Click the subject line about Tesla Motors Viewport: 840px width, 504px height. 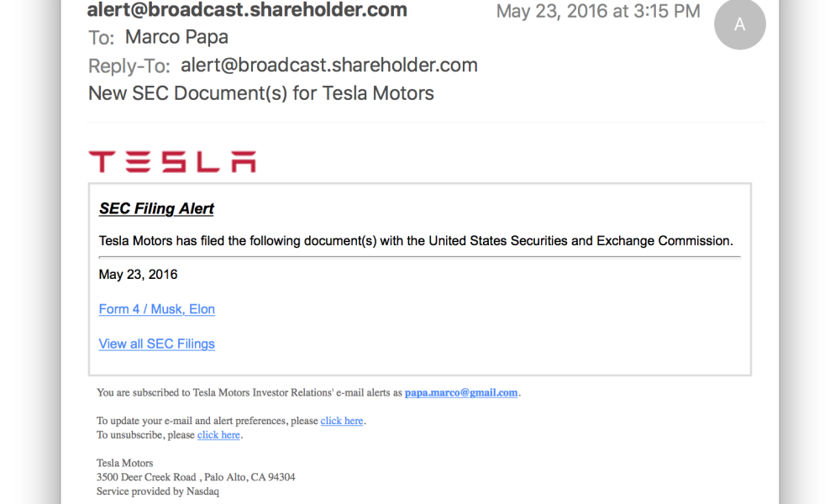pyautogui.click(x=261, y=93)
